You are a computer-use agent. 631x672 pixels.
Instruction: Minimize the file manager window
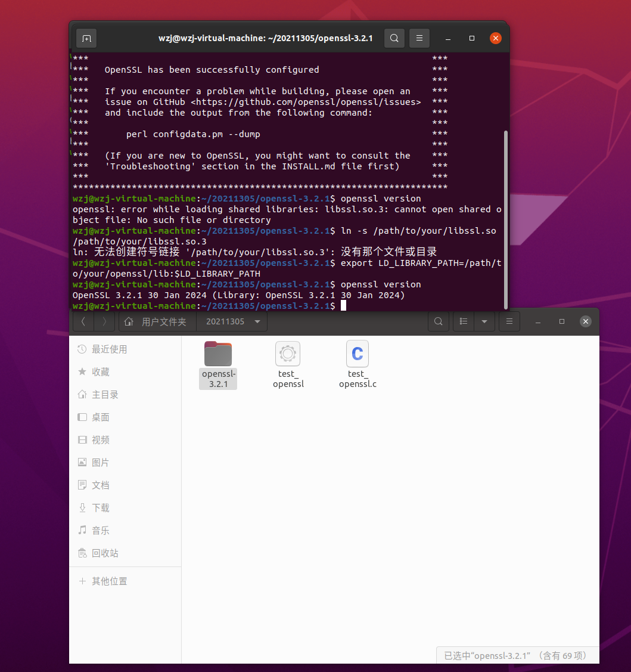(x=538, y=321)
